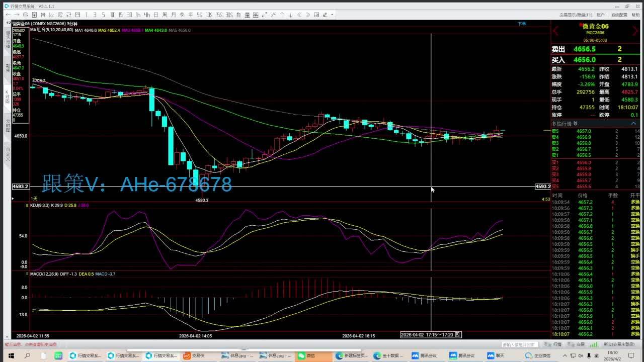This screenshot has width=644, height=362.
Task: Open 微信 from the Windows taskbar
Action: (306, 355)
